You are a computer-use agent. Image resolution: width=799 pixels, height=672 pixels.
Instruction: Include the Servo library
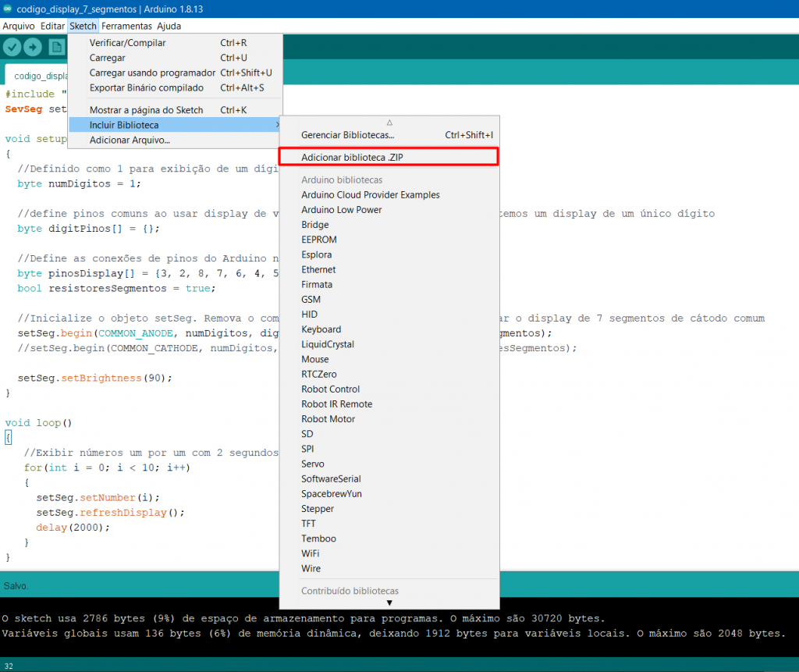click(313, 464)
